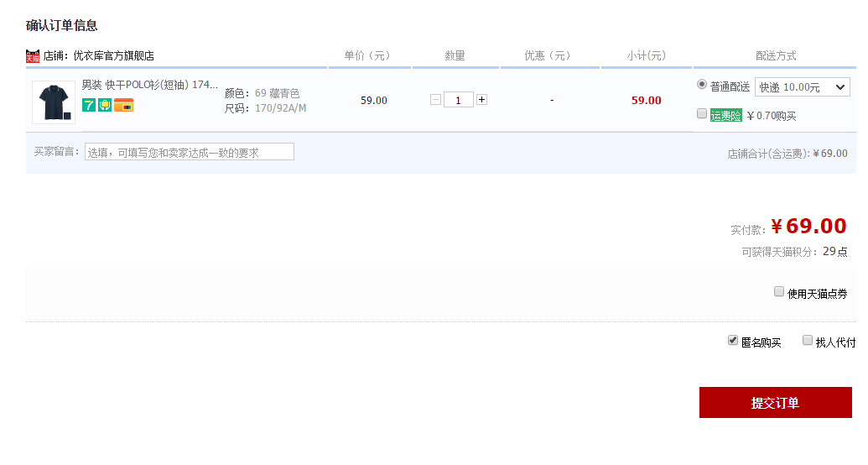868x465 pixels.
Task: Increase quantity with the plus button
Action: click(481, 100)
